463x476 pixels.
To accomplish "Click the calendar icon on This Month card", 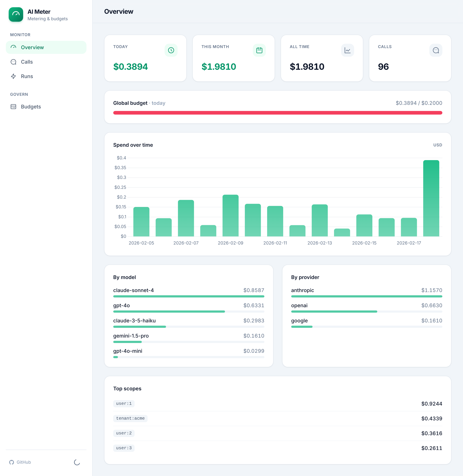I will click(259, 50).
